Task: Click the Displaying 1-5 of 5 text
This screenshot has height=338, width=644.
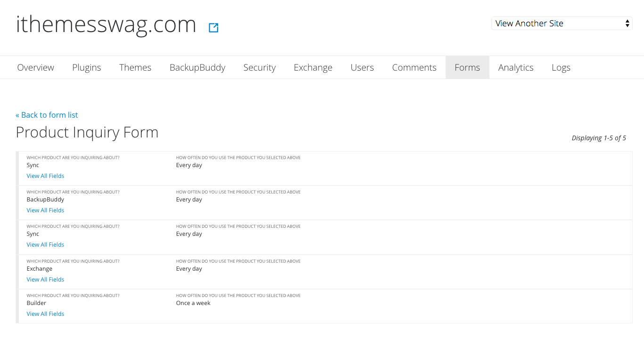Action: point(599,138)
